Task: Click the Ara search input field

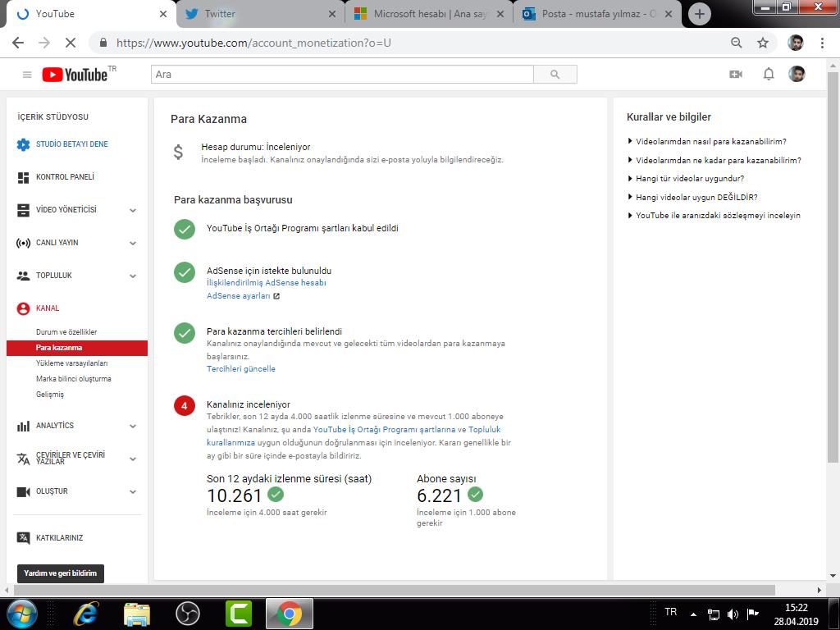Action: point(342,75)
